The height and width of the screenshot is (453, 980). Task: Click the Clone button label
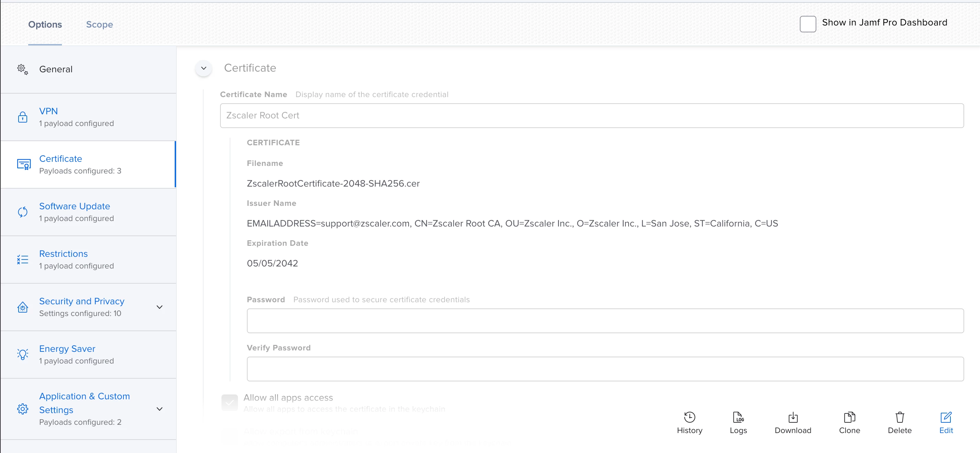[849, 430]
